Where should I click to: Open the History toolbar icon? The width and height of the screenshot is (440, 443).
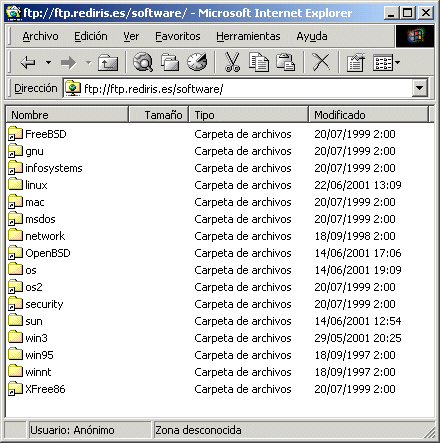point(197,62)
